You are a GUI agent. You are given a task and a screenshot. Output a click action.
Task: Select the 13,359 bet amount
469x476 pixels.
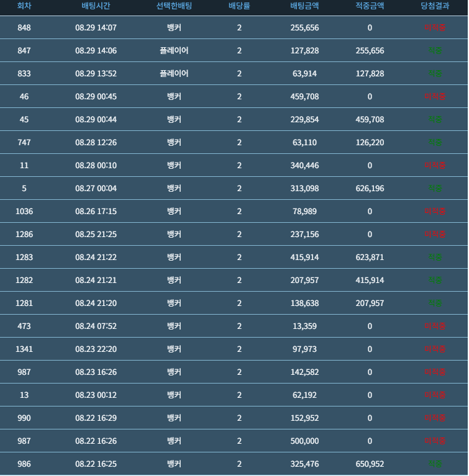pyautogui.click(x=304, y=326)
